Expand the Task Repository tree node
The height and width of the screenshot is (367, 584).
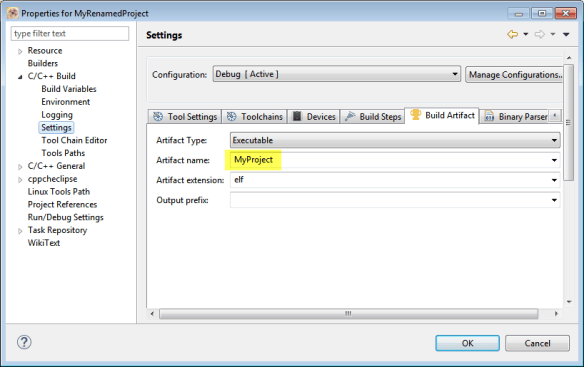20,231
